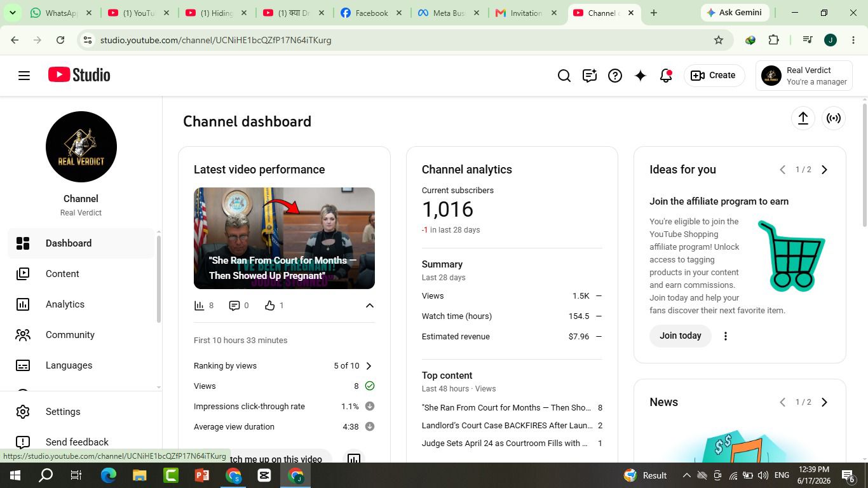Viewport: 868px width, 488px height.
Task: Open the Chrome profile J avatar
Action: point(830,40)
